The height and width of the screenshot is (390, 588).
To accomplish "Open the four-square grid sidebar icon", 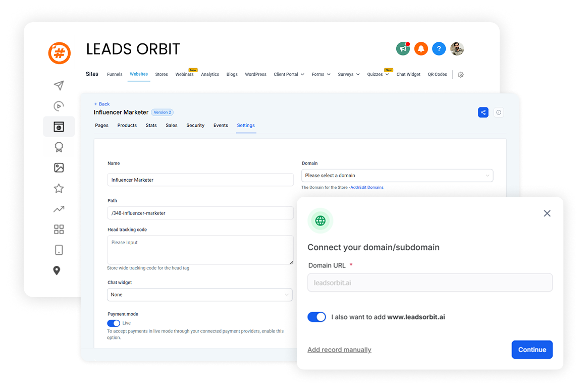I will 59,230.
